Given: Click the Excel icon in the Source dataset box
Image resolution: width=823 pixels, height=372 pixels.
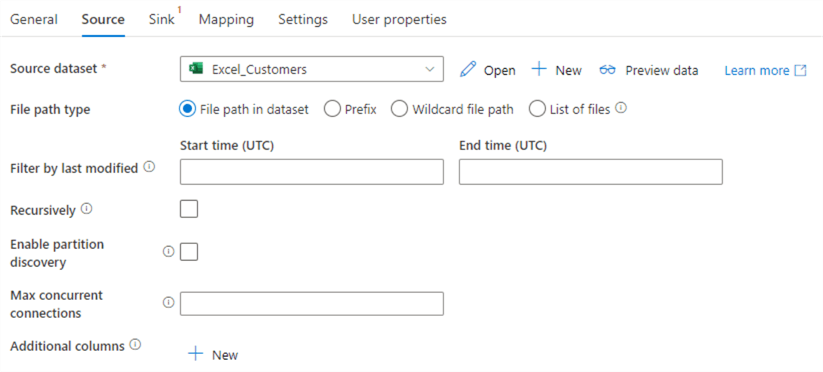Looking at the screenshot, I should 197,69.
